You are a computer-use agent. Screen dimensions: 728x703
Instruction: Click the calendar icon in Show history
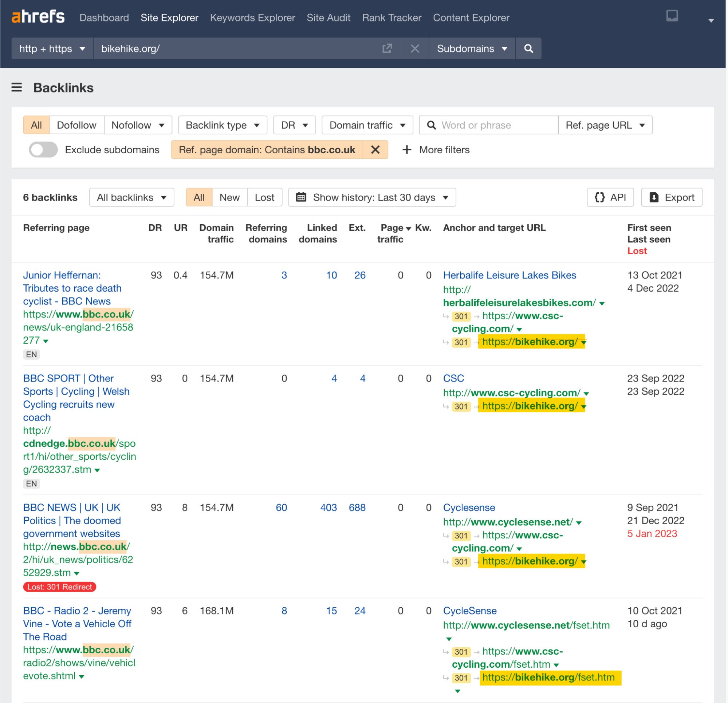tap(302, 197)
